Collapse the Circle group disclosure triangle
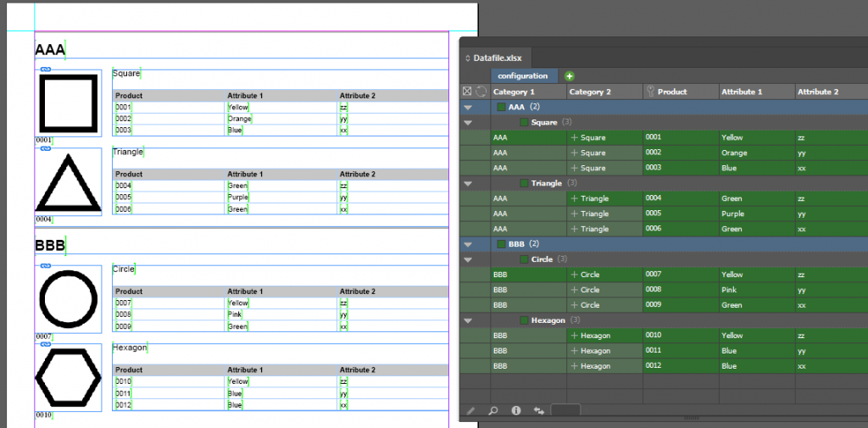868x428 pixels. 467,260
